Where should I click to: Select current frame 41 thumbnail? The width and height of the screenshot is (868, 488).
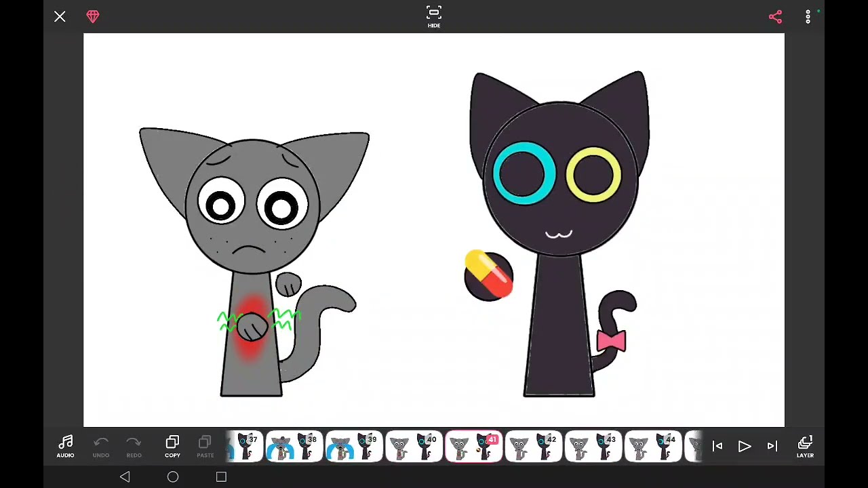[473, 447]
